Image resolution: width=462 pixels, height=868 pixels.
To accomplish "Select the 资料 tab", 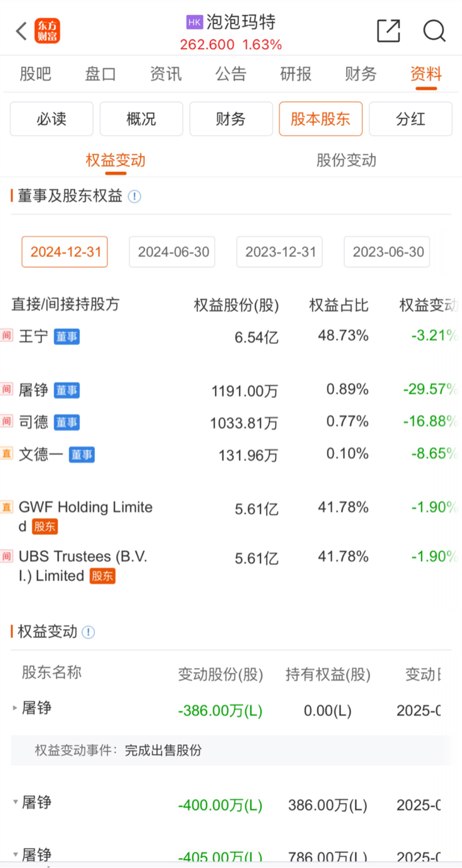I will coord(426,74).
